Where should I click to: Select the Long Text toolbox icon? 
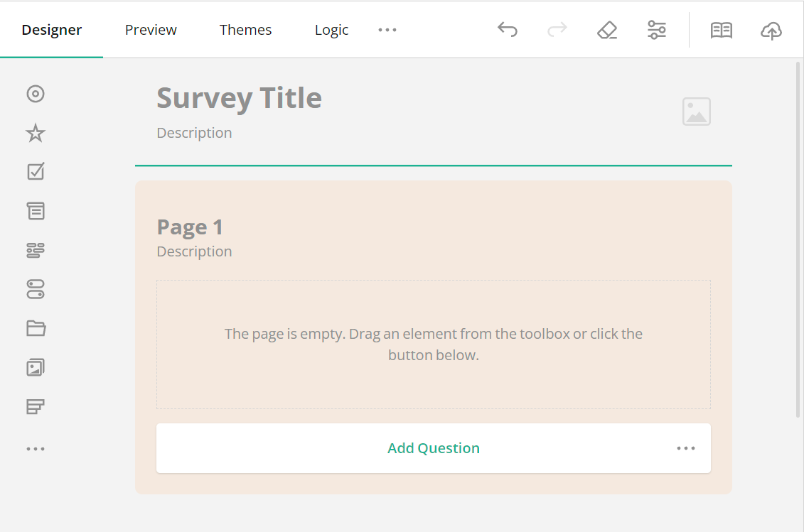pos(36,210)
